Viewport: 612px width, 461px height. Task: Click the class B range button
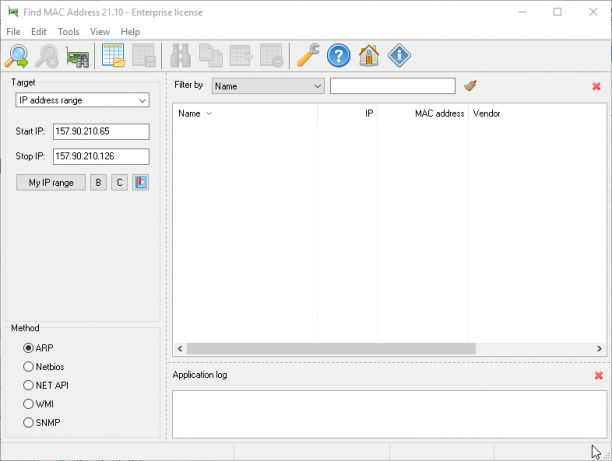tap(98, 182)
